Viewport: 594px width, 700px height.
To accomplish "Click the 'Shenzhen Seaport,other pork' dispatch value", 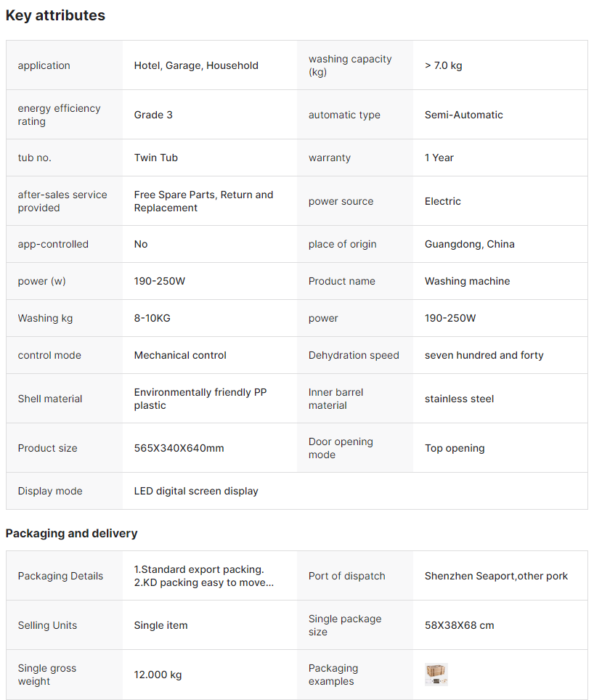I will click(x=496, y=576).
